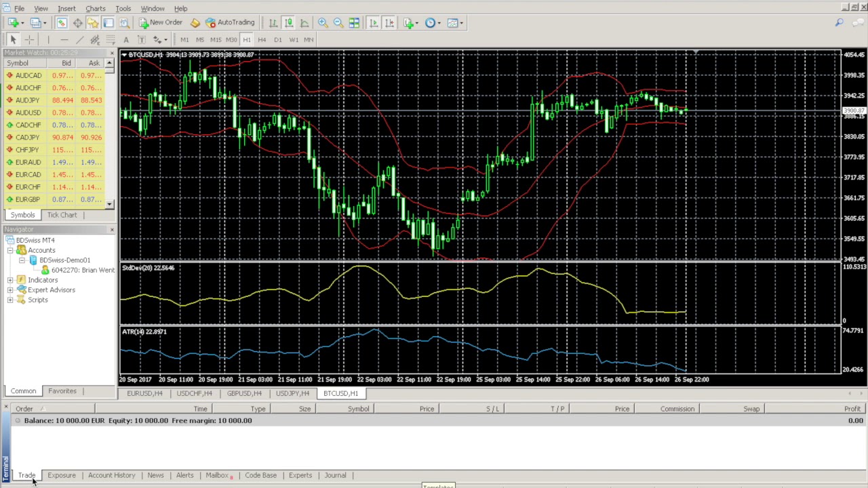Viewport: 868px width, 488px height.
Task: Click the New Order button
Action: click(161, 22)
